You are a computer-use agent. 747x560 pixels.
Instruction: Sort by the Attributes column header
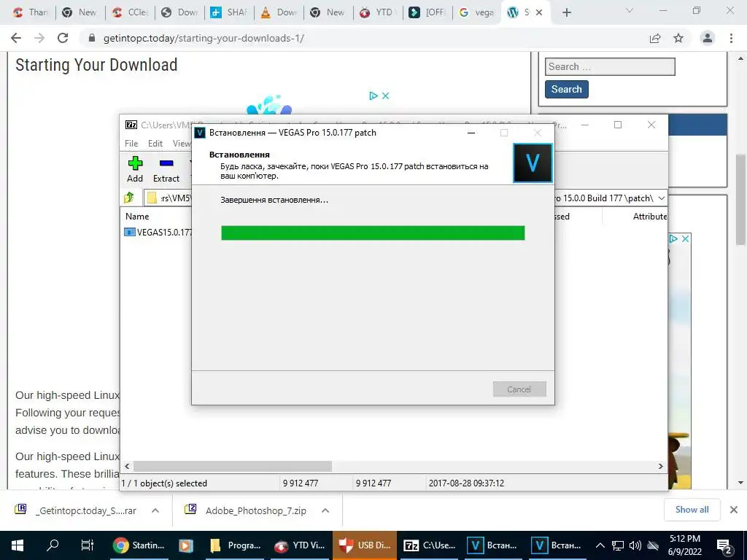(650, 216)
